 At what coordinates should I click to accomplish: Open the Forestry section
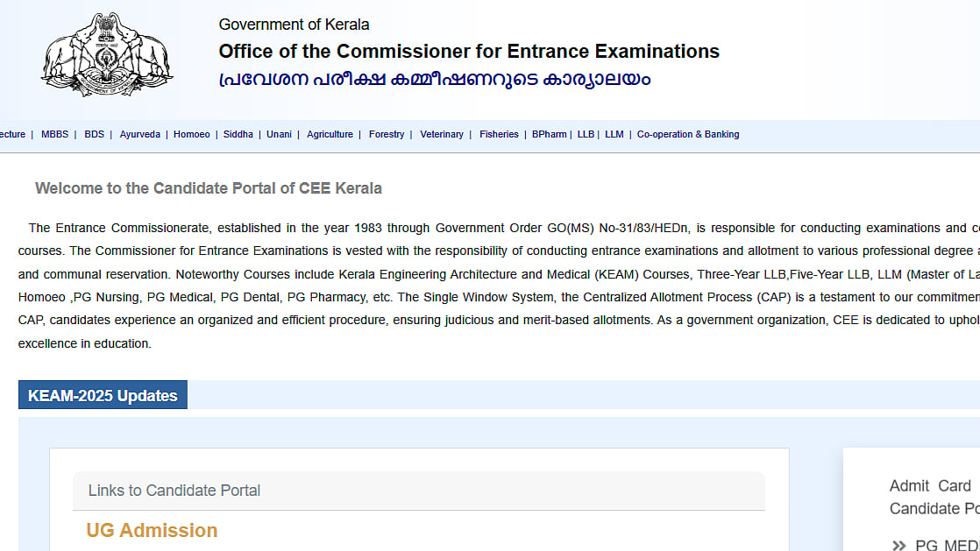386,134
